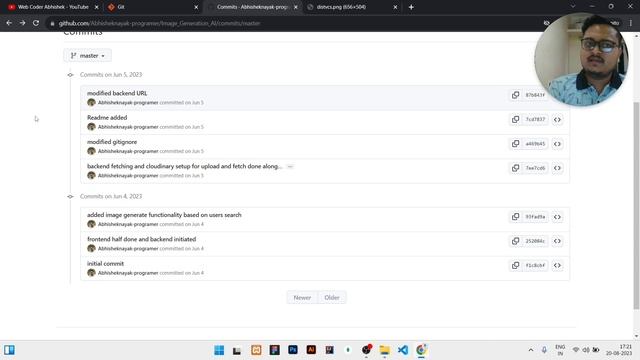Open a new browser tab
This screenshot has width=640, height=360.
click(411, 7)
